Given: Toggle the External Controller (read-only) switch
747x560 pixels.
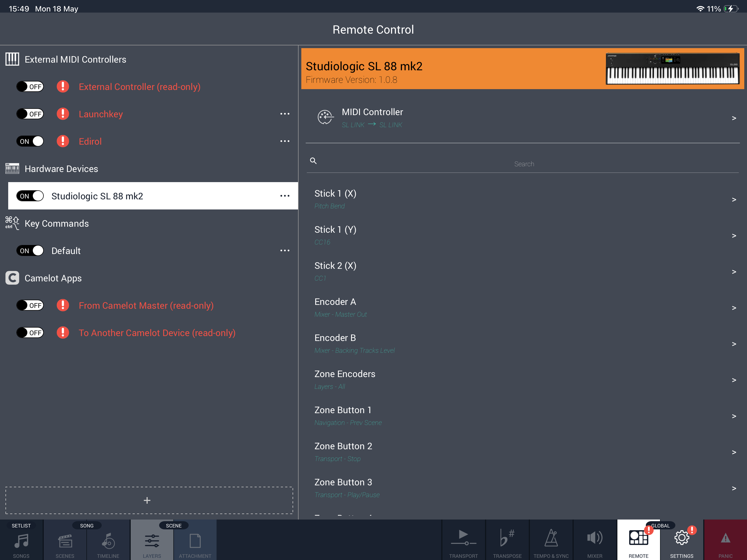Looking at the screenshot, I should [30, 86].
